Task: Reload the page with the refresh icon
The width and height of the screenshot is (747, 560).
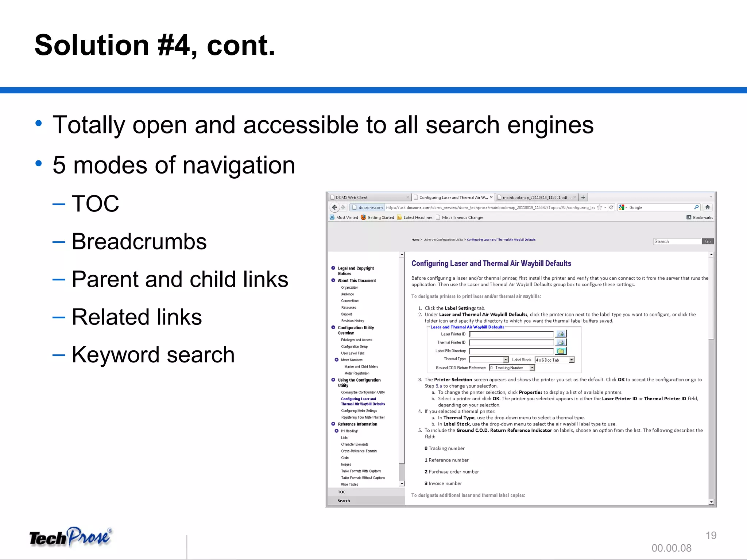Action: (611, 207)
